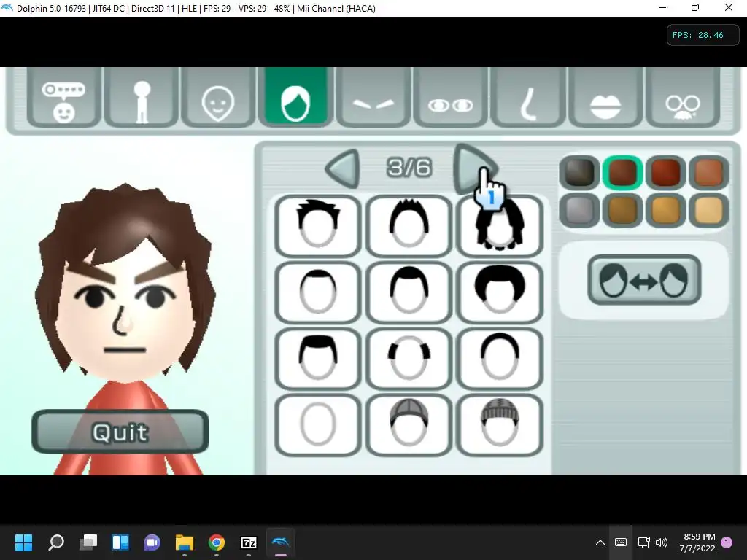Image resolution: width=747 pixels, height=560 pixels.
Task: Select the long wavy hairstyle
Action: tap(499, 226)
